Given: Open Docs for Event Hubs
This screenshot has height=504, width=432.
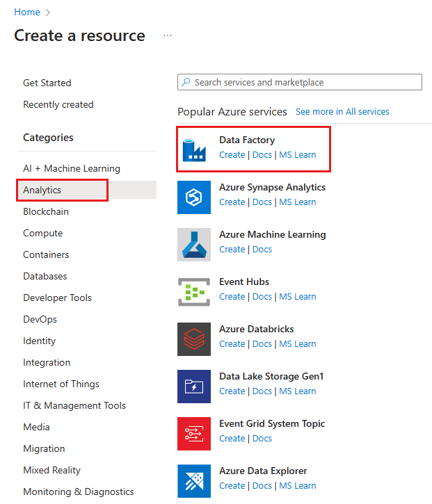Looking at the screenshot, I should tap(262, 296).
